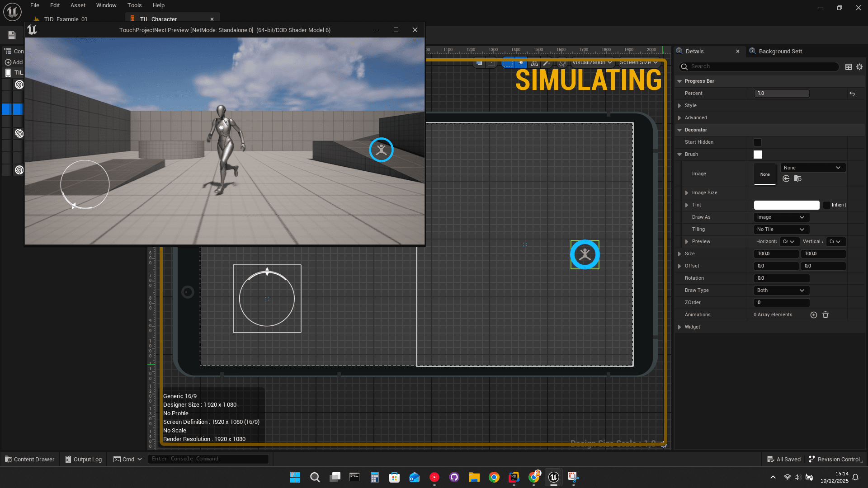Click the Details Search field
The image size is (868, 488).
pos(759,67)
